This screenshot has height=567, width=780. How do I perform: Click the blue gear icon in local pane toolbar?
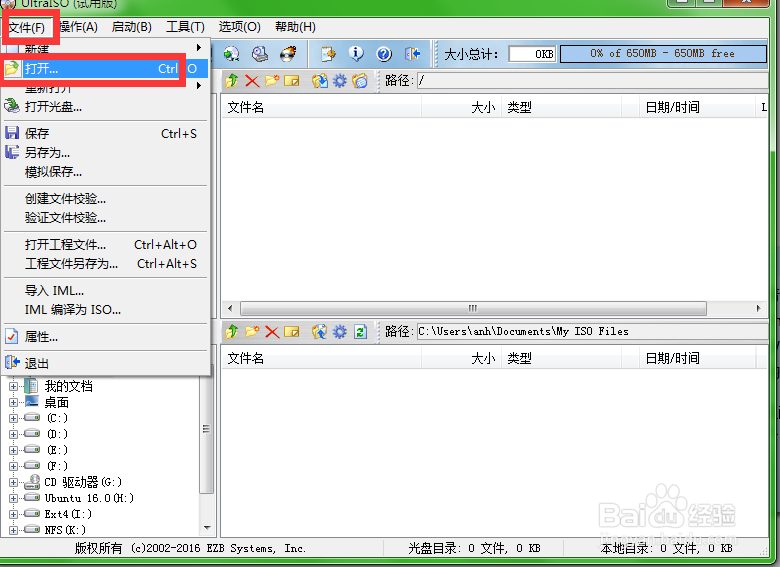[339, 332]
